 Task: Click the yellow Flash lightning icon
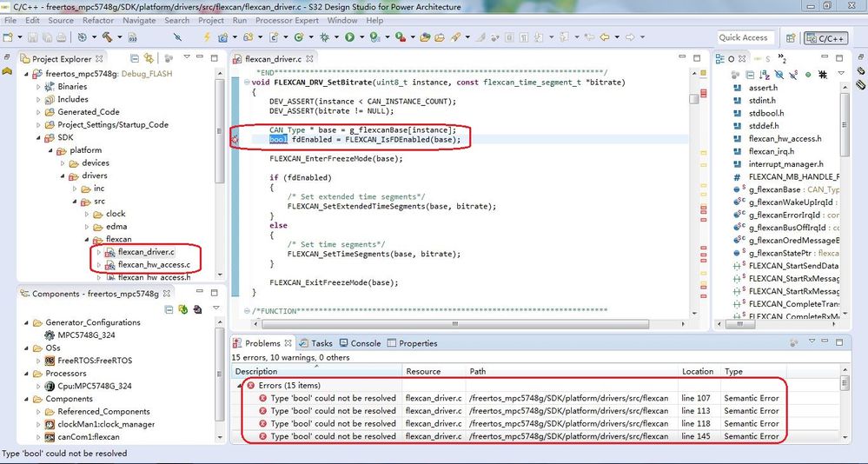(x=207, y=37)
